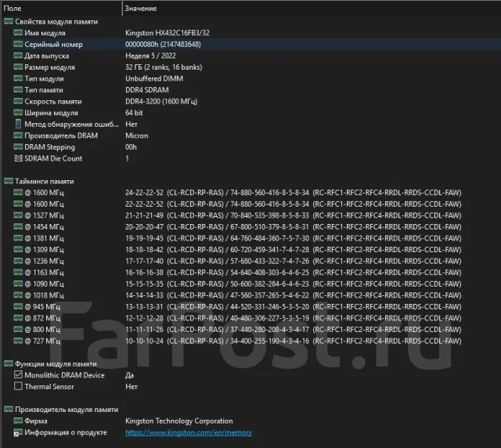
Task: Click the icon beside Производитель DRAM
Action: point(18,135)
